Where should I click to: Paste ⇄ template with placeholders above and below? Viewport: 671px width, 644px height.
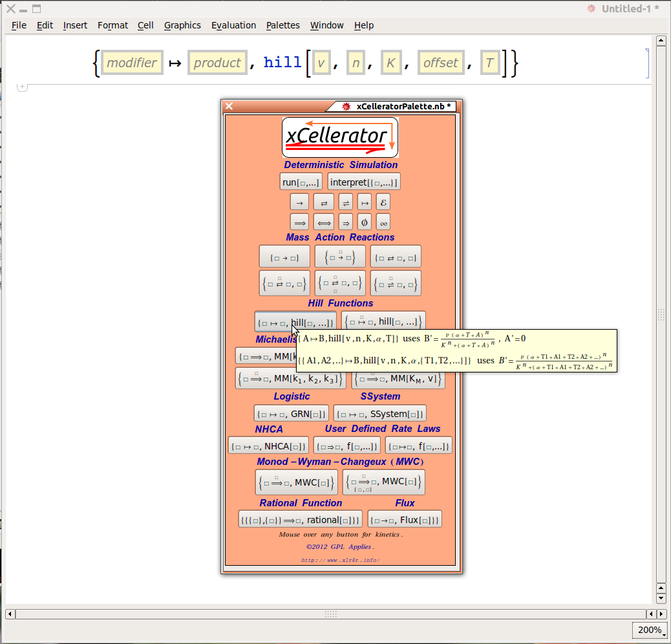click(x=340, y=283)
